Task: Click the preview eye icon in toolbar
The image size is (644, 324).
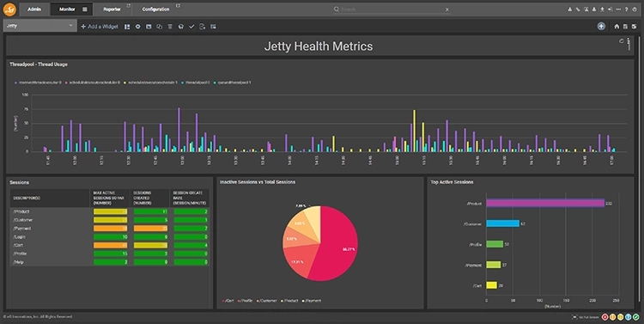Action: point(138,27)
